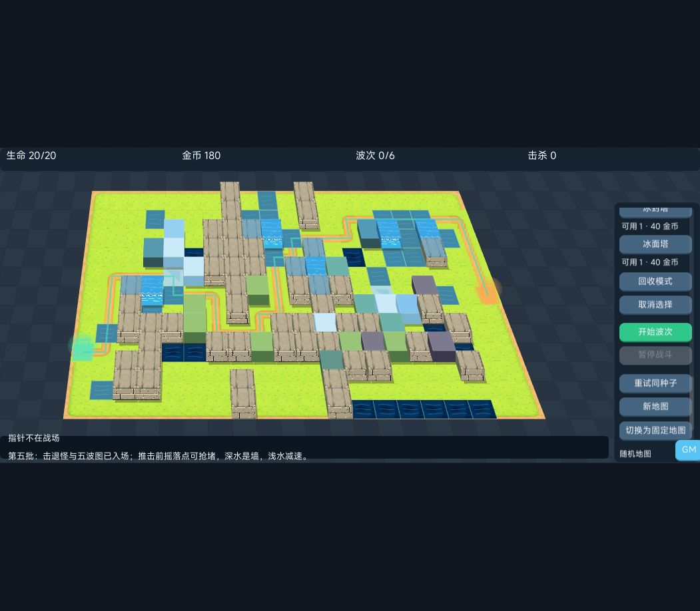Enable 回收模式 recycle mode
This screenshot has width=700, height=611.
[655, 282]
